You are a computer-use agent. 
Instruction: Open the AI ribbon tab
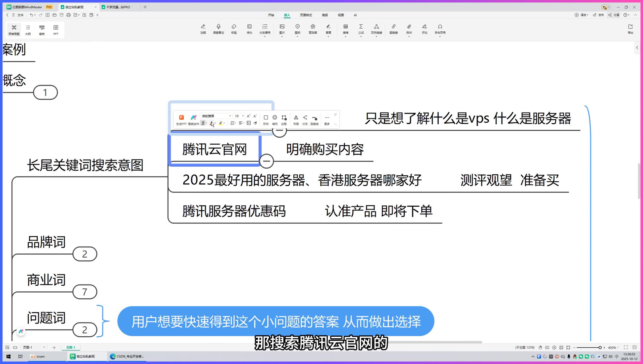click(x=355, y=15)
